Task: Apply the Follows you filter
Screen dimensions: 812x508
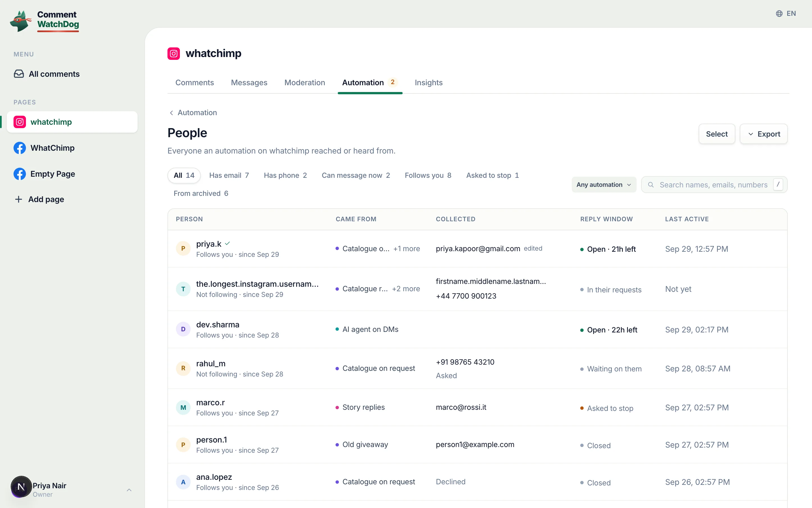Action: coord(428,175)
